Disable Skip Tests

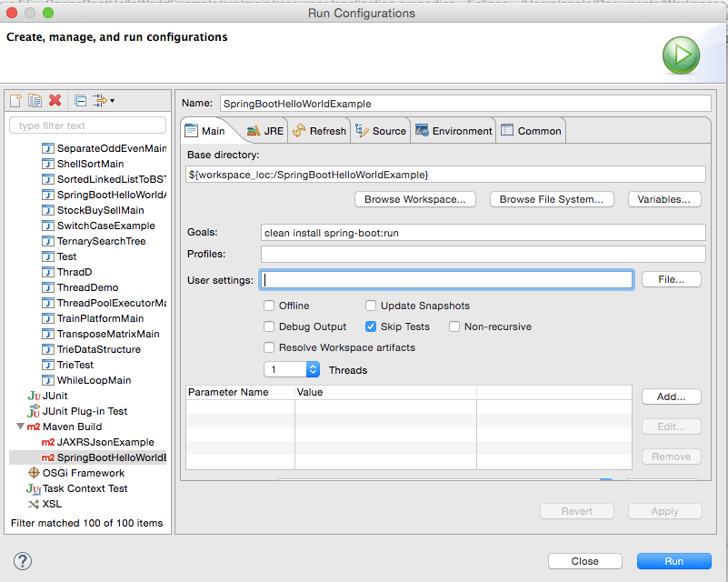[369, 326]
